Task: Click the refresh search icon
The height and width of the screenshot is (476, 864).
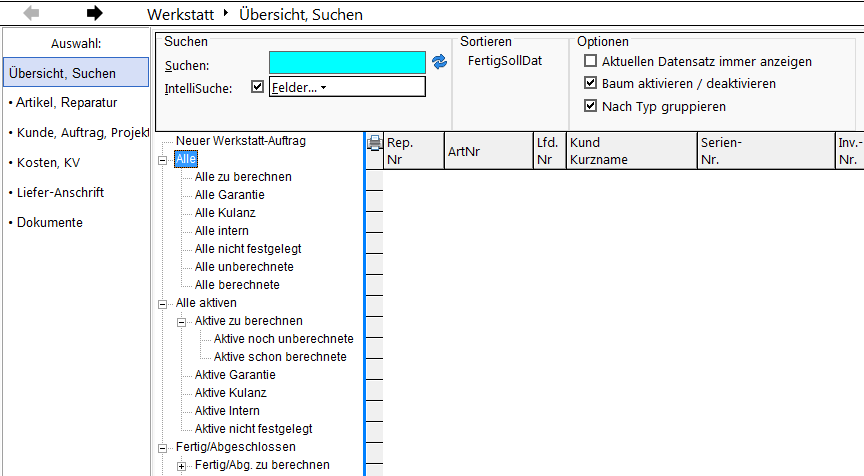Action: pyautogui.click(x=439, y=62)
